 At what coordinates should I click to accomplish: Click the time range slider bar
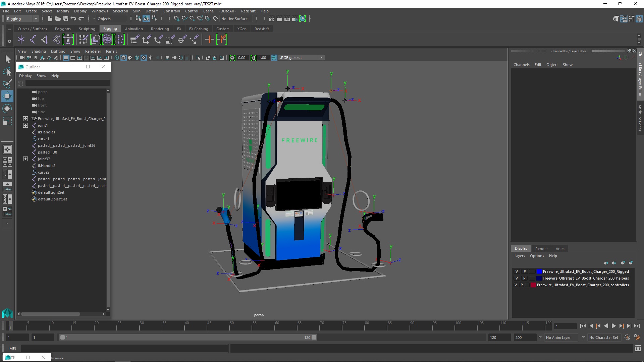(188, 338)
